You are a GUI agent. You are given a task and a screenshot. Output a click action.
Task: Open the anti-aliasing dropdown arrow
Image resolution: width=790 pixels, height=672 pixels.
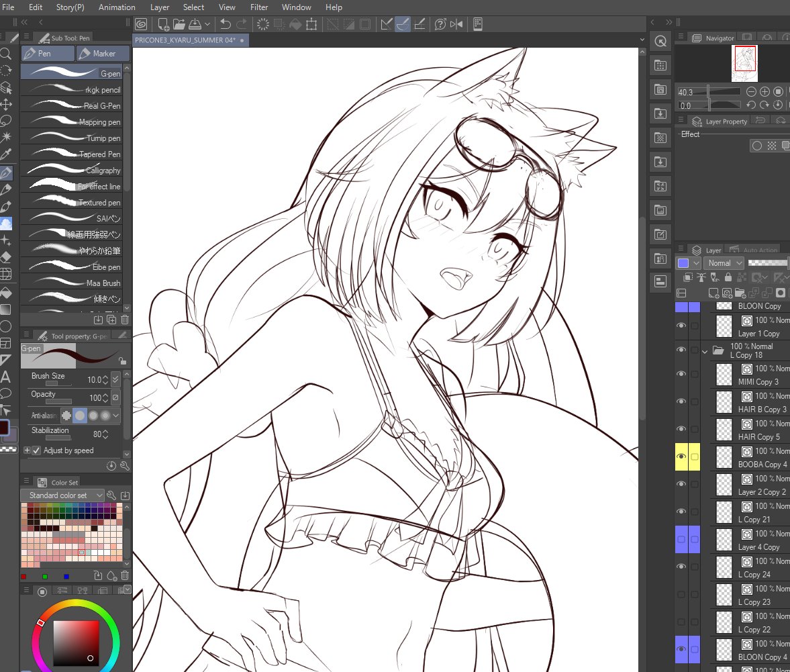tap(116, 415)
